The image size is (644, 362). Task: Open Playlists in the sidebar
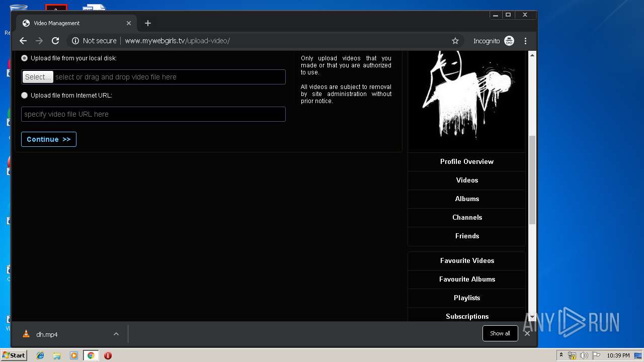pyautogui.click(x=467, y=298)
